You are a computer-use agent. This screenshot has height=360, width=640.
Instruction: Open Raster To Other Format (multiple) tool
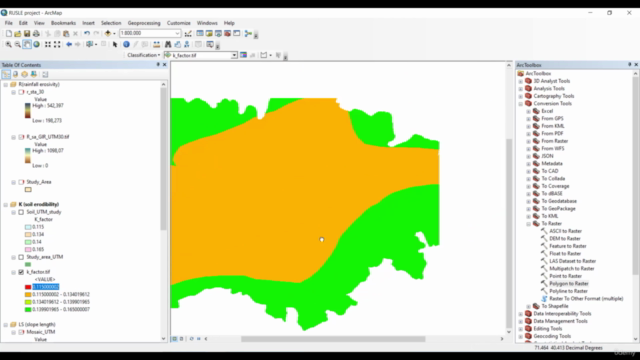(x=586, y=299)
